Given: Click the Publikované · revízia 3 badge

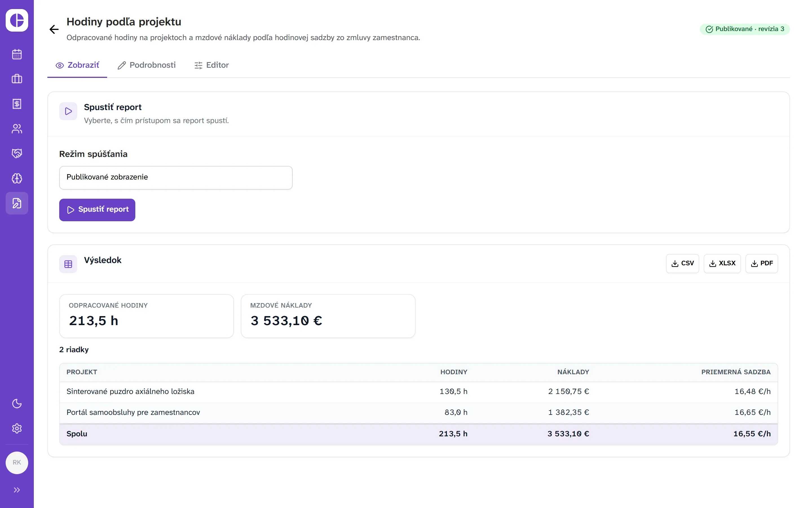Looking at the screenshot, I should pyautogui.click(x=745, y=29).
